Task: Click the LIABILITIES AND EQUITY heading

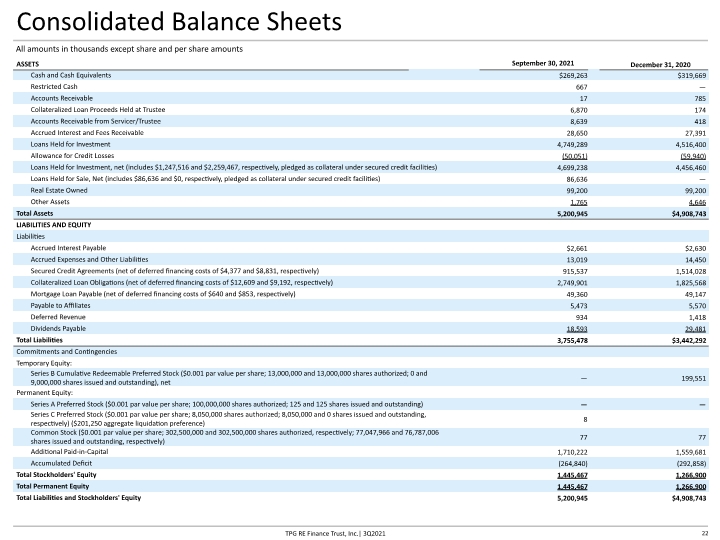Action: [54, 225]
